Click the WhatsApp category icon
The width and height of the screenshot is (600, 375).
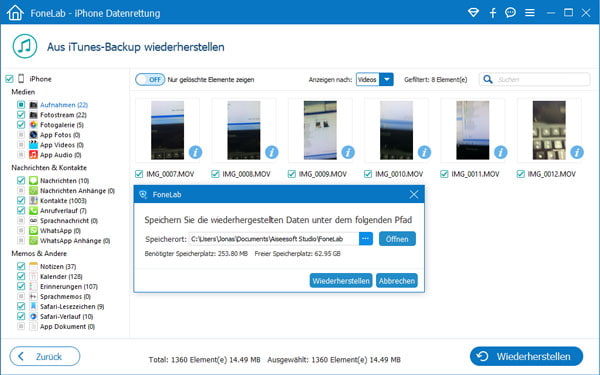[34, 230]
